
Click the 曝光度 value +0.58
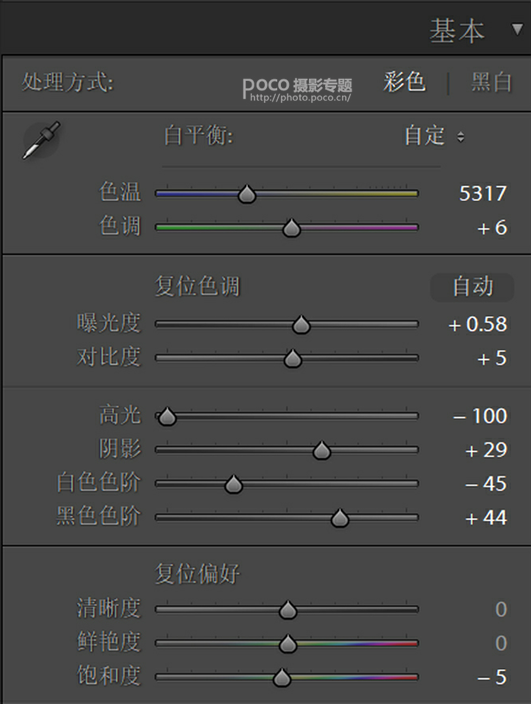click(x=478, y=324)
